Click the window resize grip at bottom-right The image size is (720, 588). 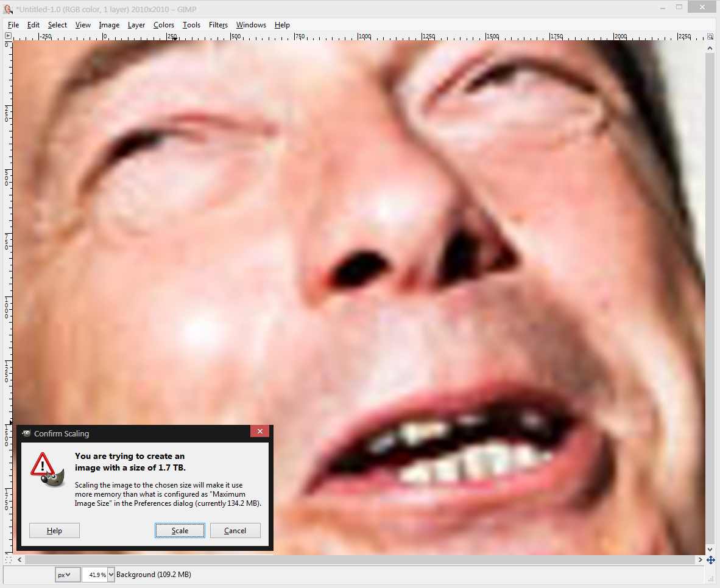pos(711,579)
